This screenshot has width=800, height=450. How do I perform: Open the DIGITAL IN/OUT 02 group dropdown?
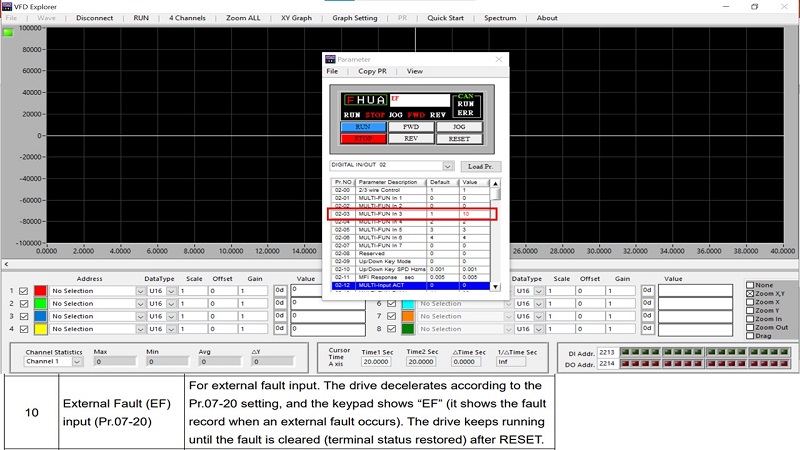tap(447, 166)
